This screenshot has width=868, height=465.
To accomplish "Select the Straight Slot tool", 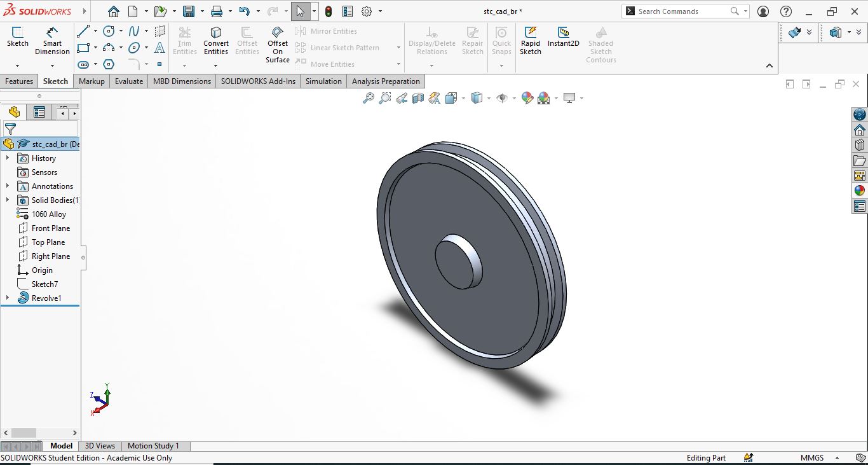I will [x=83, y=64].
